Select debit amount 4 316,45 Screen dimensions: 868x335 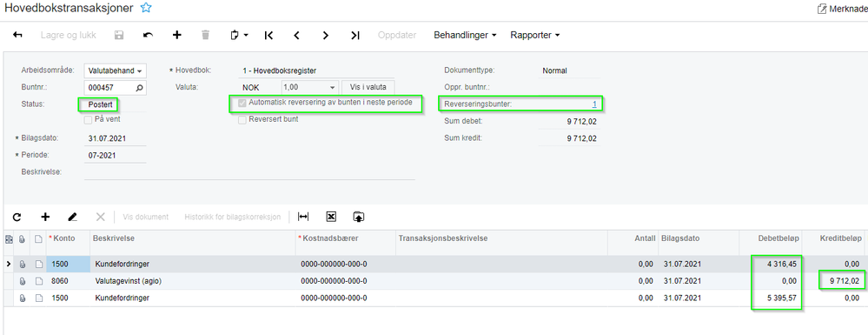771,264
